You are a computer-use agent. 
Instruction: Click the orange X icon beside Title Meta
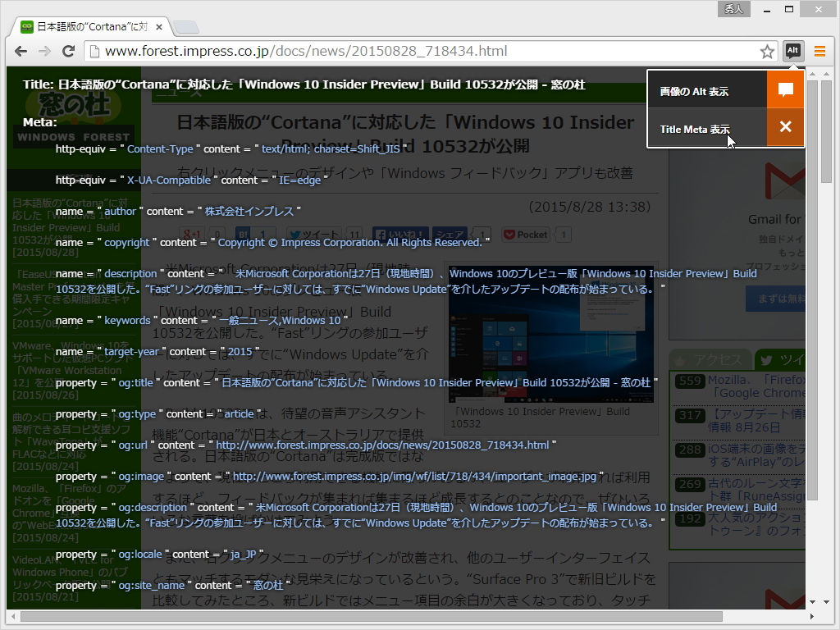click(x=785, y=127)
